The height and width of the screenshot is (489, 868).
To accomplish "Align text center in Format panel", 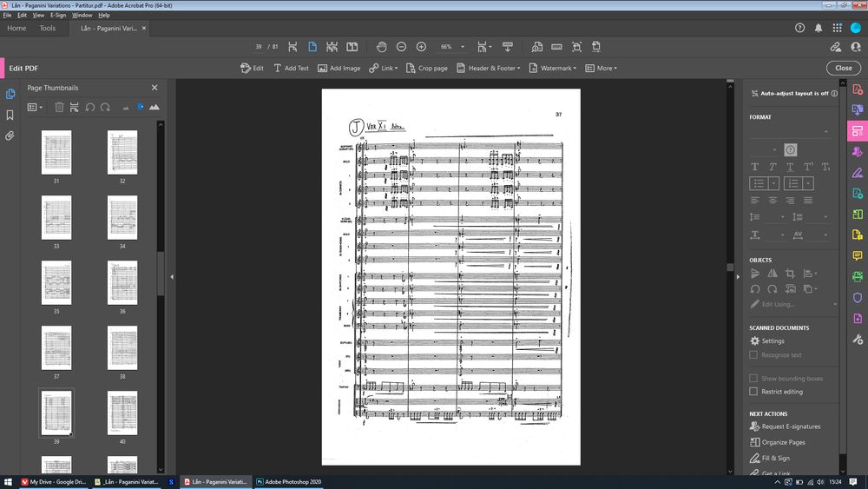I will [773, 201].
